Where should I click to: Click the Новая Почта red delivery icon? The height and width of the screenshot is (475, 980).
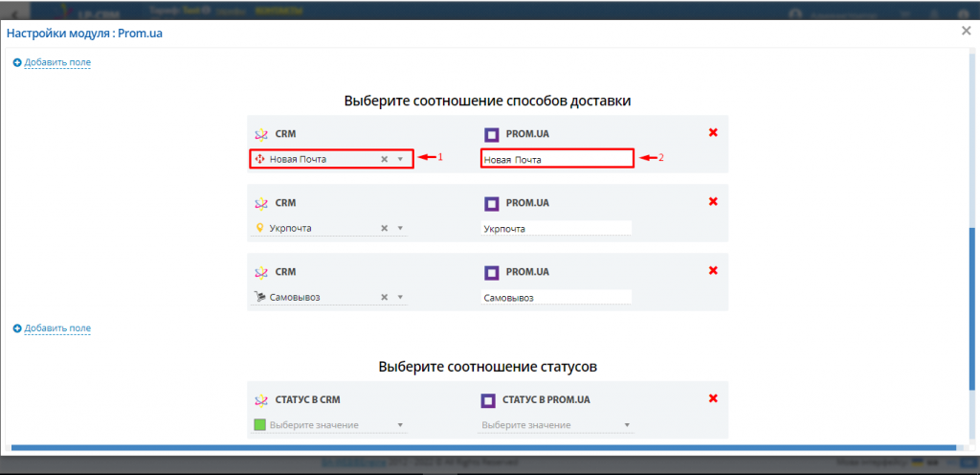tap(260, 159)
